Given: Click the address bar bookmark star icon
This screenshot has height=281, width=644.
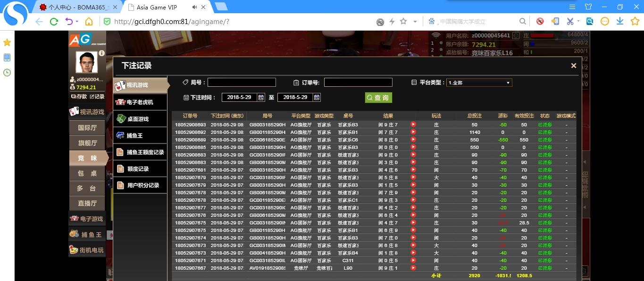Looking at the screenshot, I should [403, 21].
